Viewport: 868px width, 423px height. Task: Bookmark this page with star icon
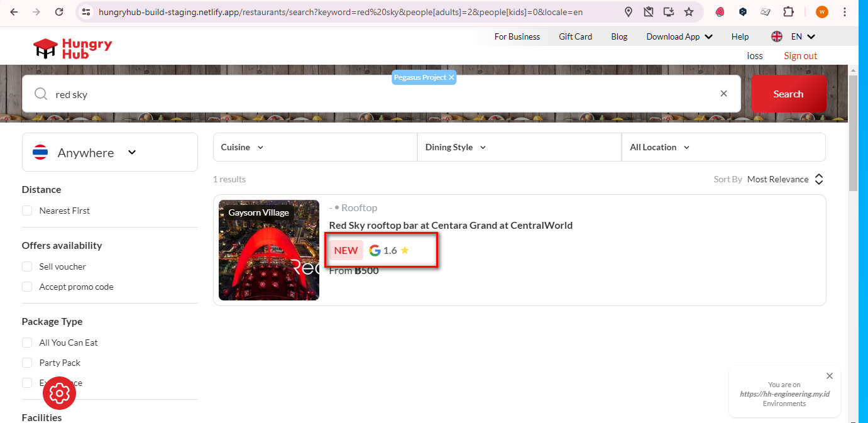point(689,12)
